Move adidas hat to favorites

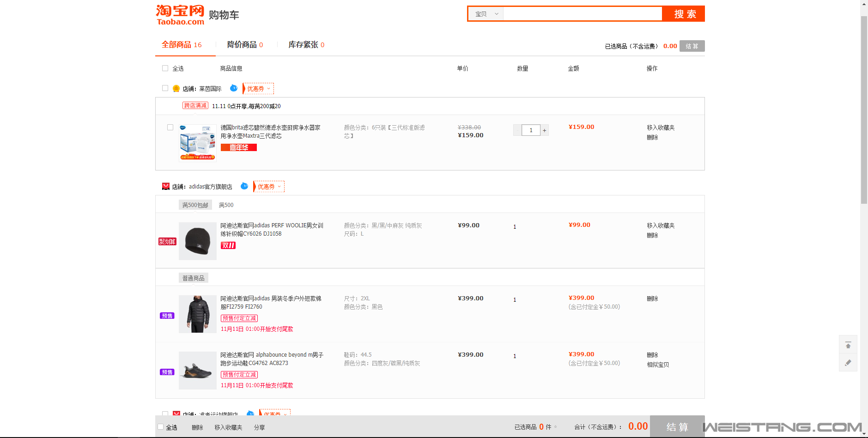click(x=661, y=225)
